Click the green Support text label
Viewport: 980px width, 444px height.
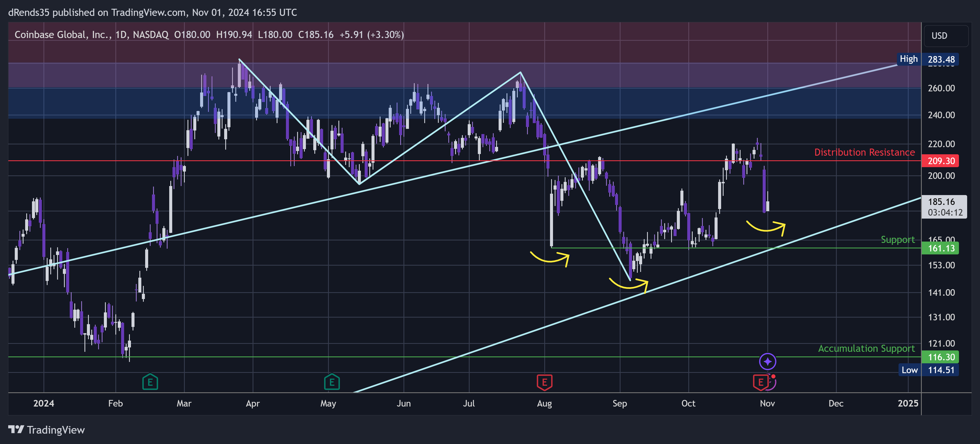tap(898, 240)
